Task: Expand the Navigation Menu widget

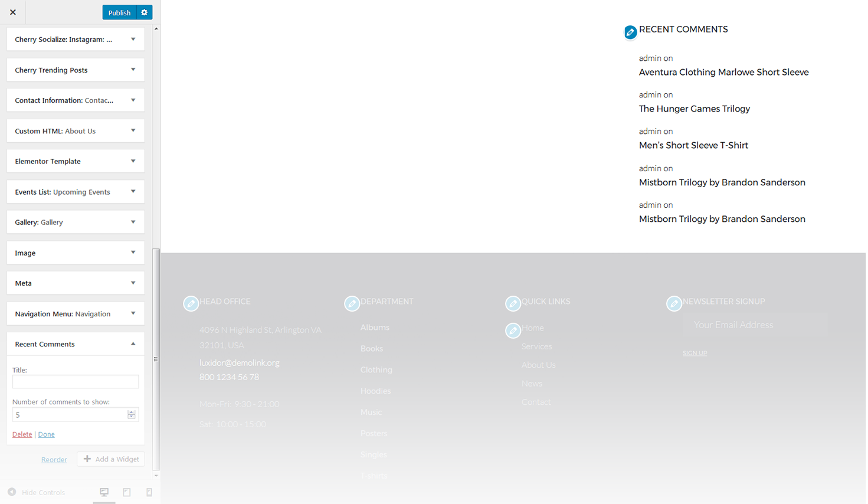Action: [76, 314]
